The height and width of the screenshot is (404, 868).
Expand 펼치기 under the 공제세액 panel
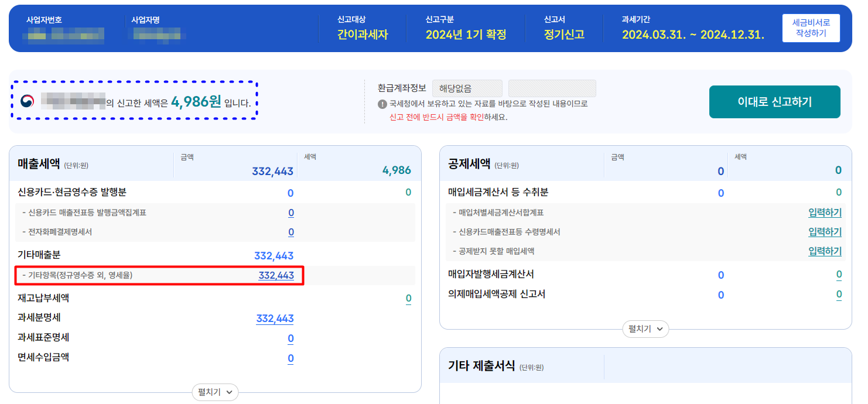[645, 329]
